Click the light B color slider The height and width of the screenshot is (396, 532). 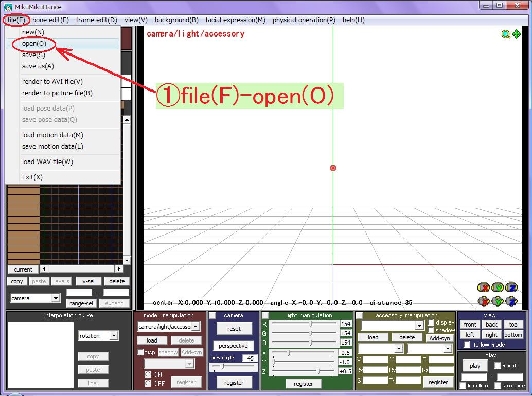point(304,343)
